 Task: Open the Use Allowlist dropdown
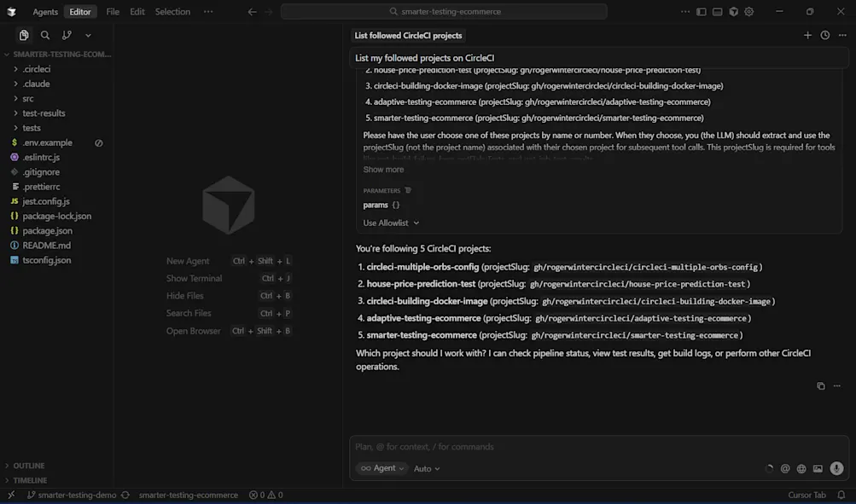390,223
